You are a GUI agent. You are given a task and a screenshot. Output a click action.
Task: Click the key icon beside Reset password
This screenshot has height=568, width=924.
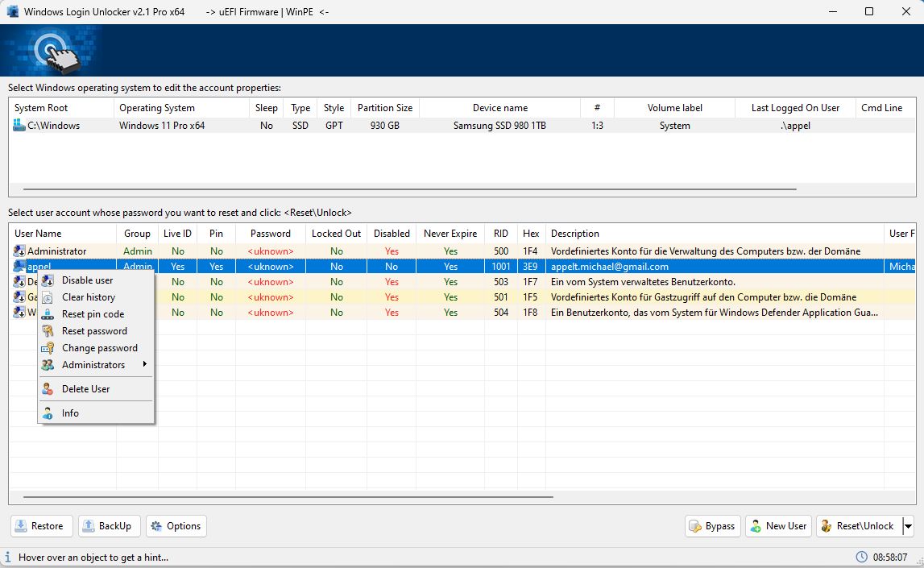[x=48, y=331]
